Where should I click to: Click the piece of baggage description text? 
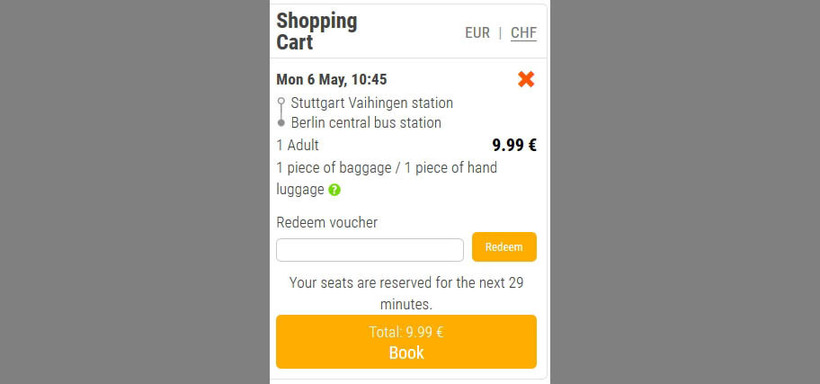click(x=386, y=179)
